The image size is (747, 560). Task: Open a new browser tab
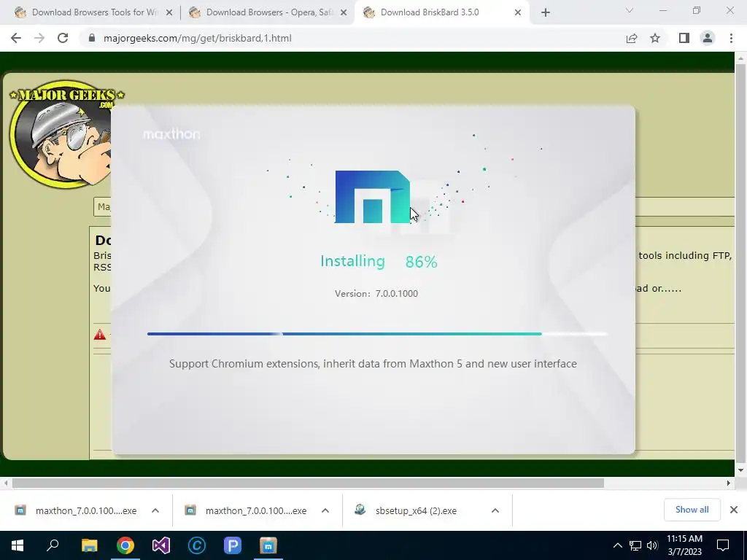point(546,12)
